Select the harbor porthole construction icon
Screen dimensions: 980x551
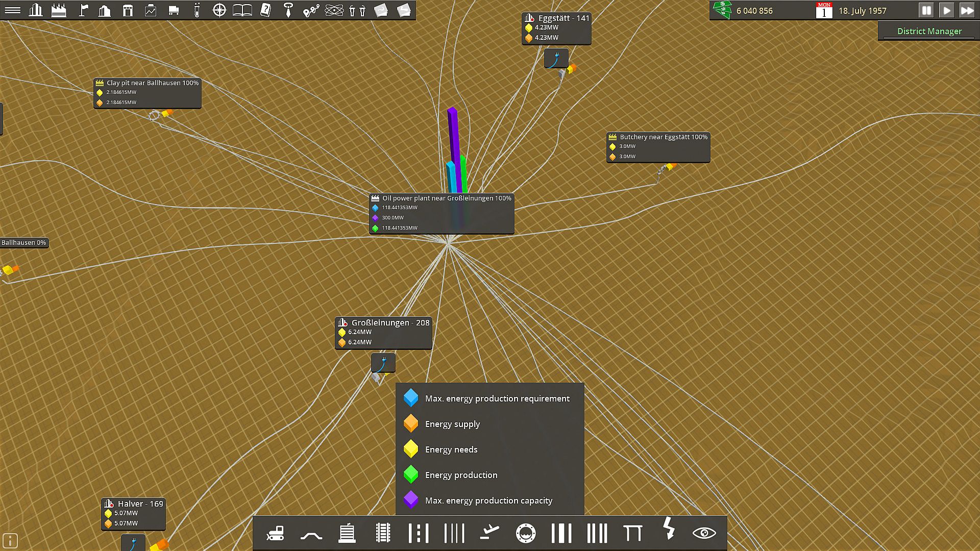525,534
